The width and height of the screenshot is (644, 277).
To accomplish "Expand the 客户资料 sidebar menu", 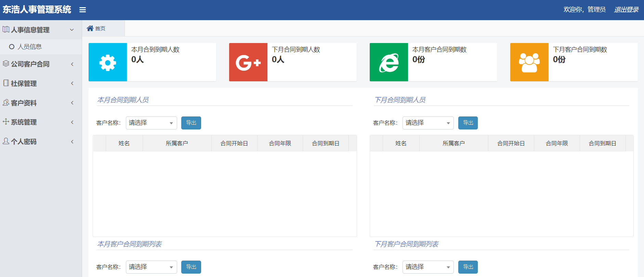I will pyautogui.click(x=41, y=103).
